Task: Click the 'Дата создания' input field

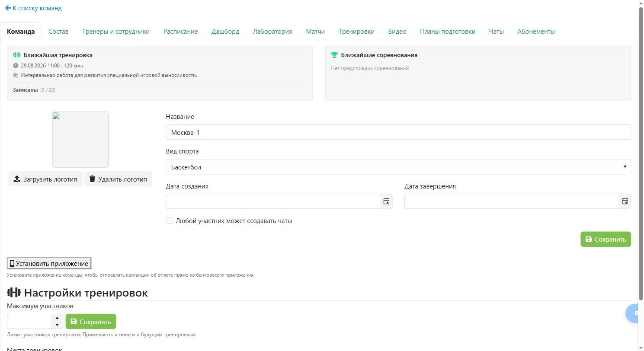Action: (273, 201)
